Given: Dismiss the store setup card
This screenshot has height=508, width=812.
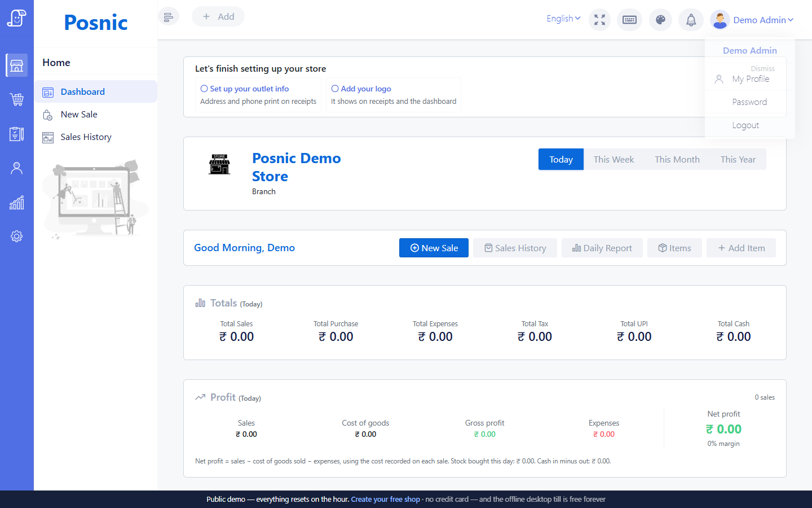Looking at the screenshot, I should [x=762, y=68].
